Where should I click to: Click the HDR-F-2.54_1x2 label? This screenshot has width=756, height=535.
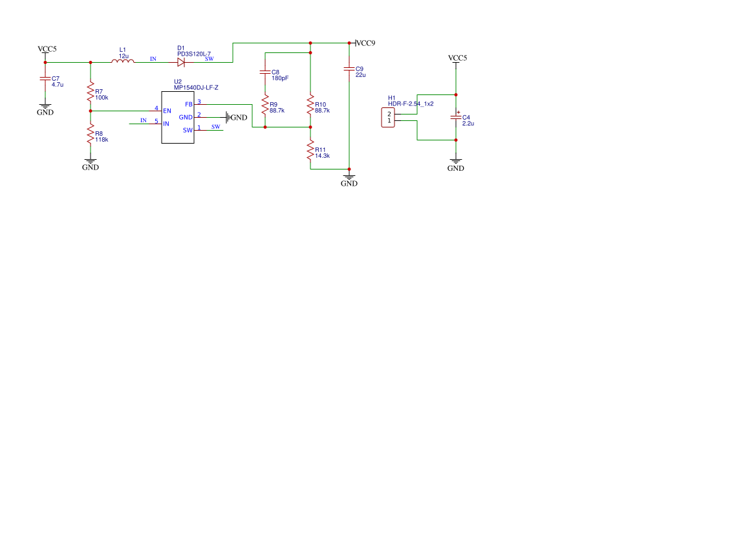coord(411,104)
